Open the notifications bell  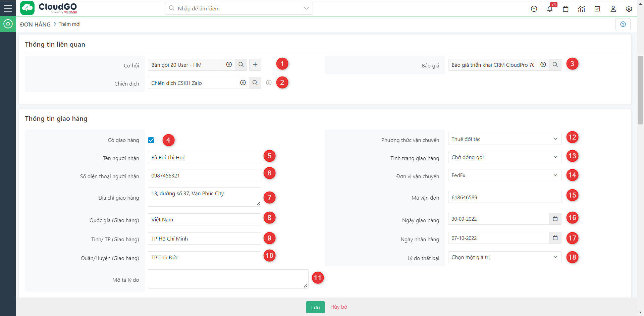pos(550,9)
